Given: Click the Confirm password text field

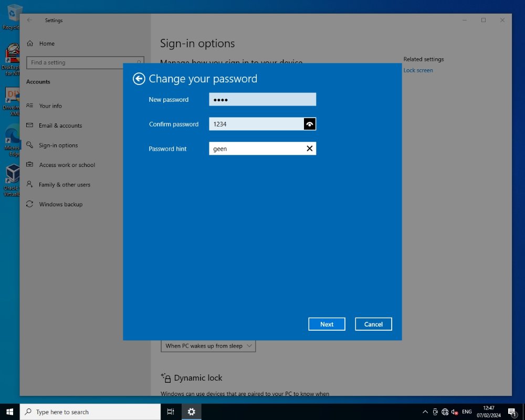Looking at the screenshot, I should coord(256,124).
